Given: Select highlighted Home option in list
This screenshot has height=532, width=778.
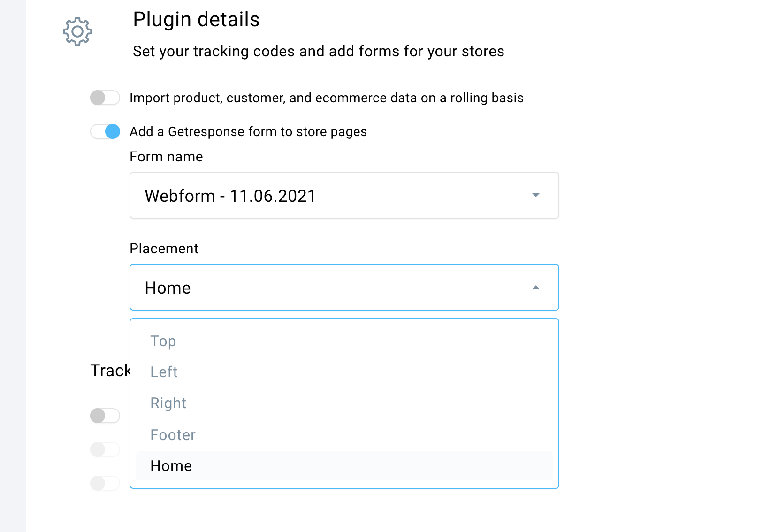Looking at the screenshot, I should (344, 466).
